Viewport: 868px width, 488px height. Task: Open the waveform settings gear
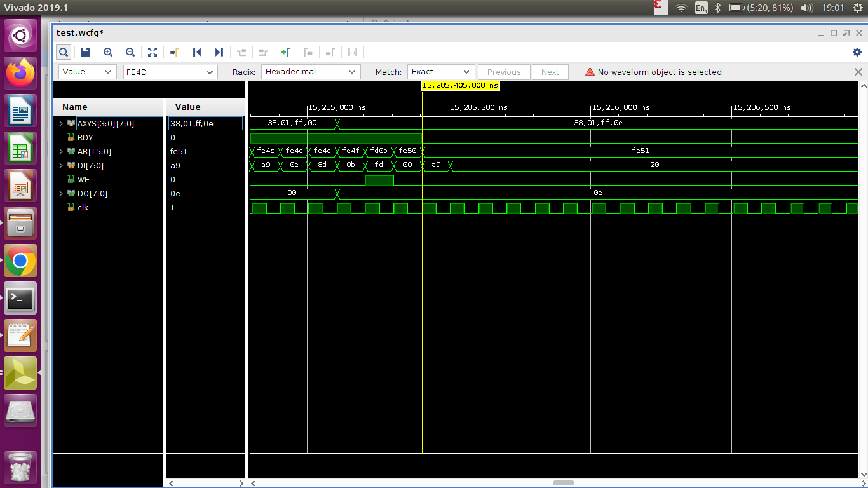tap(857, 52)
